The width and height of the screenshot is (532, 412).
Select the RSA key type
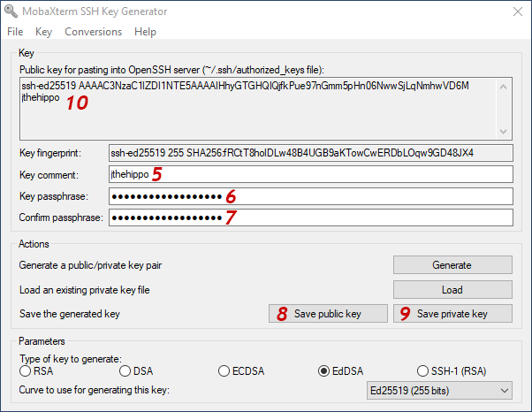coord(25,370)
